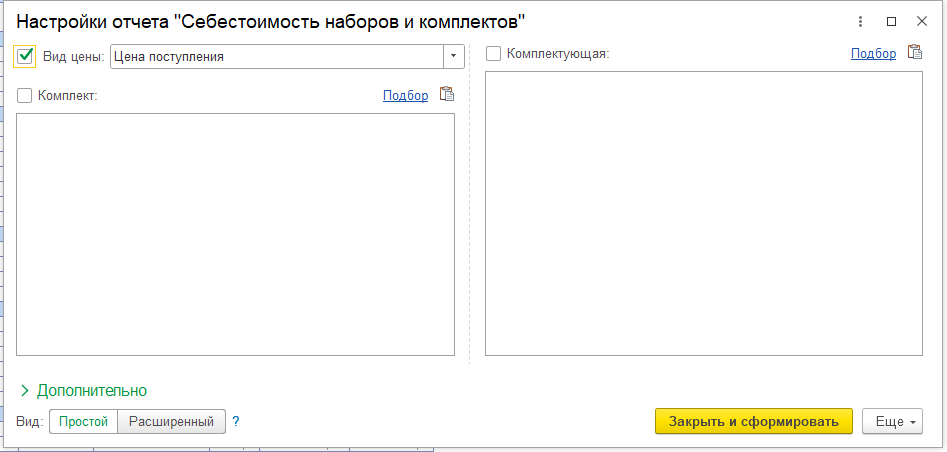Click the Цена поступления input field
This screenshot has width=947, height=452.
click(277, 57)
